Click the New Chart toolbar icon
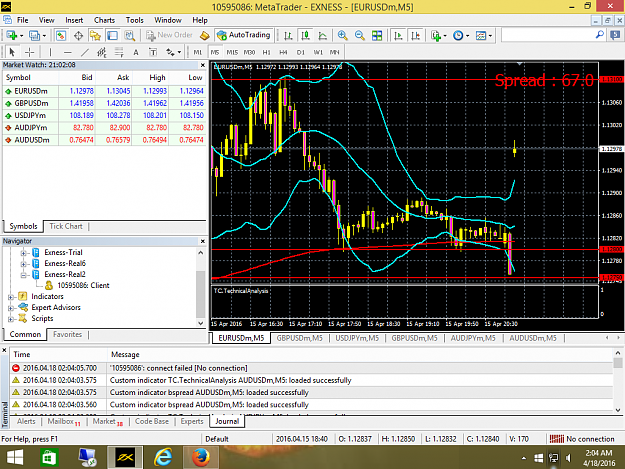625x469 pixels. click(12, 35)
